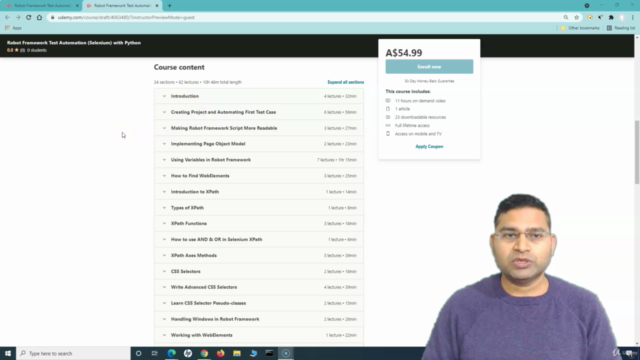Click the browser forward arrow

coord(18,18)
